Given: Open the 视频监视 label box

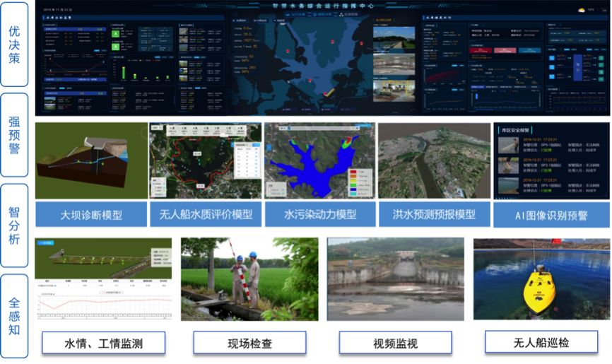Looking at the screenshot, I should click(x=395, y=344).
